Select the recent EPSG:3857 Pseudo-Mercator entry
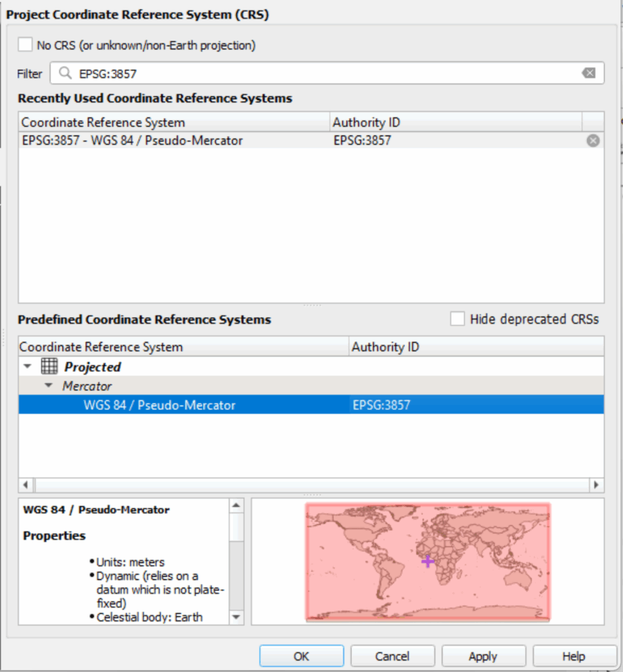 133,140
